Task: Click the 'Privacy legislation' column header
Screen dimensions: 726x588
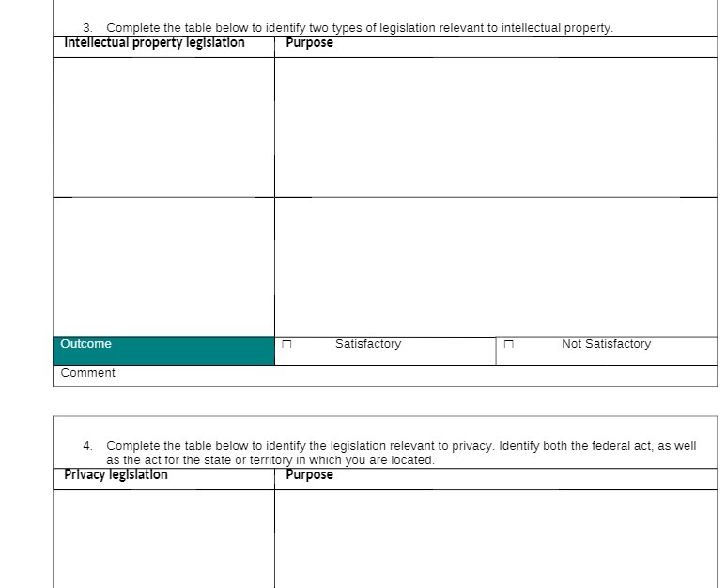Action: (x=116, y=474)
